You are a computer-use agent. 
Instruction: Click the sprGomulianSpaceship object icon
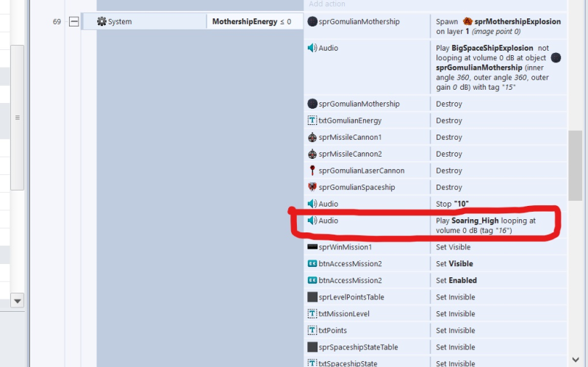coord(312,188)
